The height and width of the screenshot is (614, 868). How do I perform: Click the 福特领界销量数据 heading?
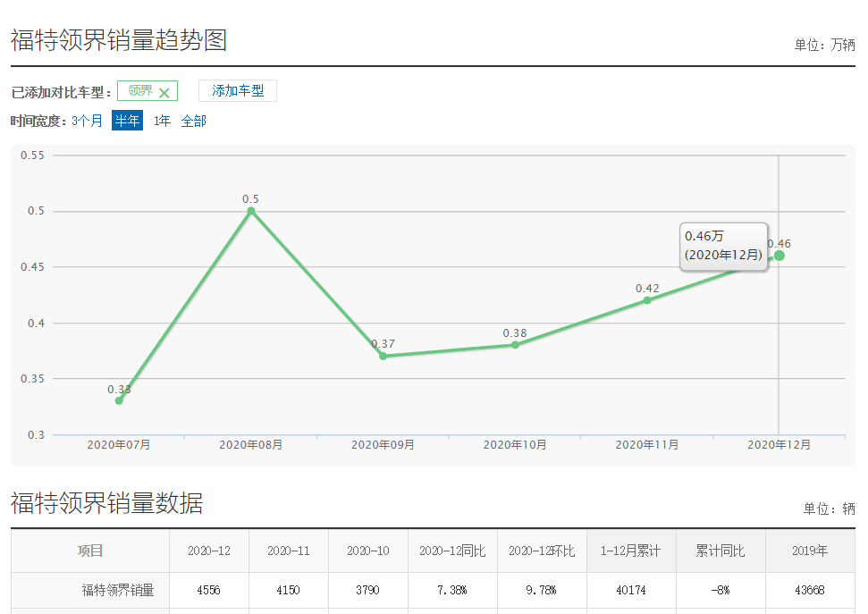107,503
